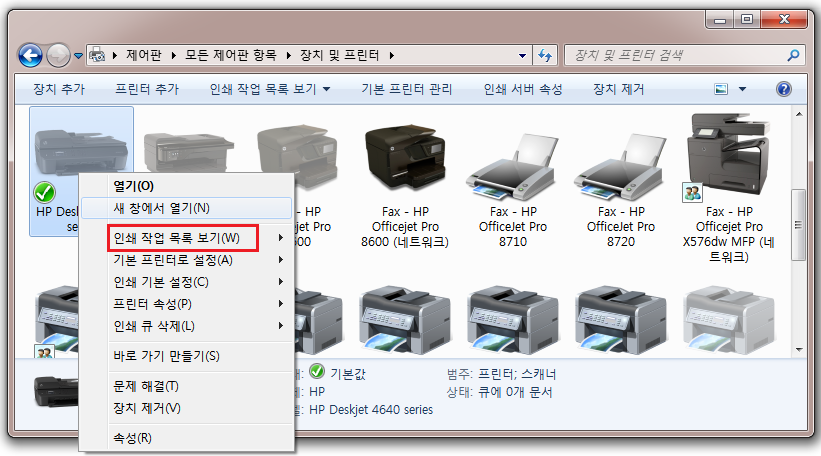This screenshot has width=821, height=456.
Task: Click 장치 추가 in the toolbar
Action: [59, 89]
